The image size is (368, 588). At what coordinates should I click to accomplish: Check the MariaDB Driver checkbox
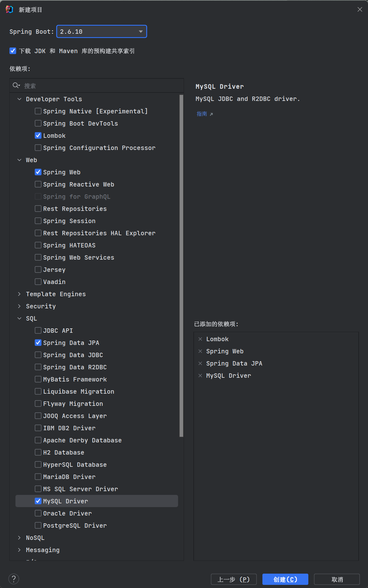38,476
